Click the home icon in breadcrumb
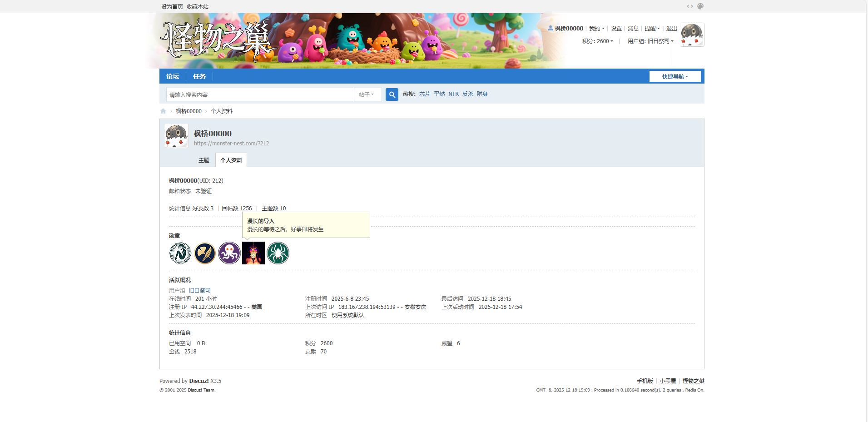 pos(163,111)
